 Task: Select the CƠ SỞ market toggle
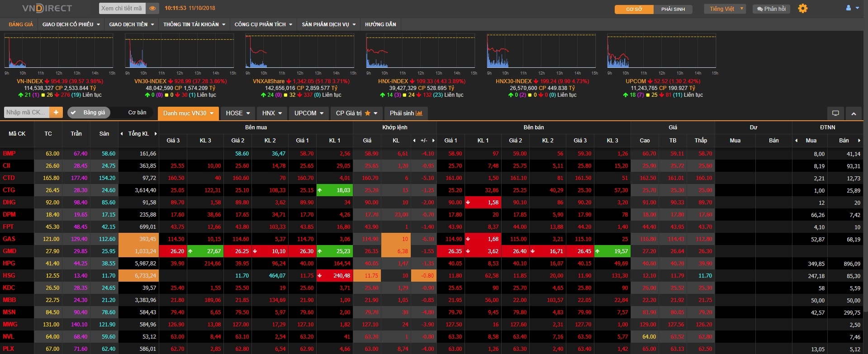point(634,9)
